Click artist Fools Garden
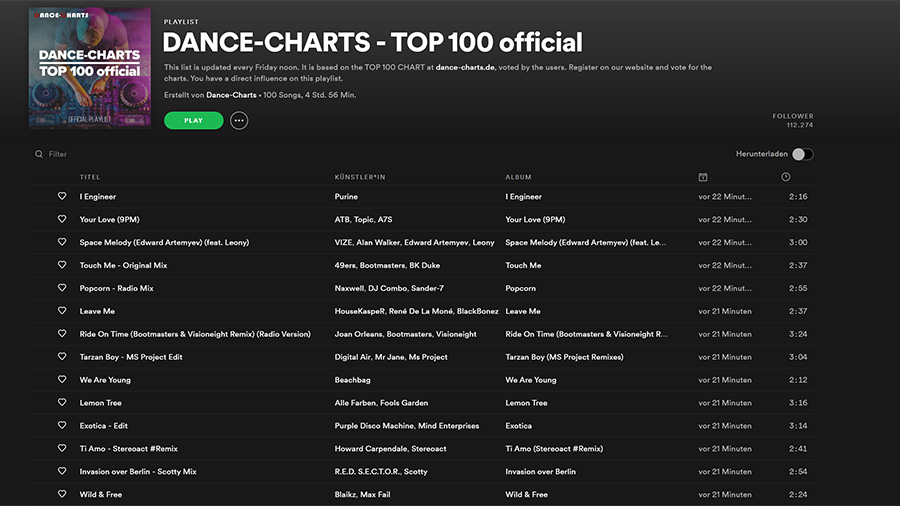900x506 pixels. [x=404, y=403]
